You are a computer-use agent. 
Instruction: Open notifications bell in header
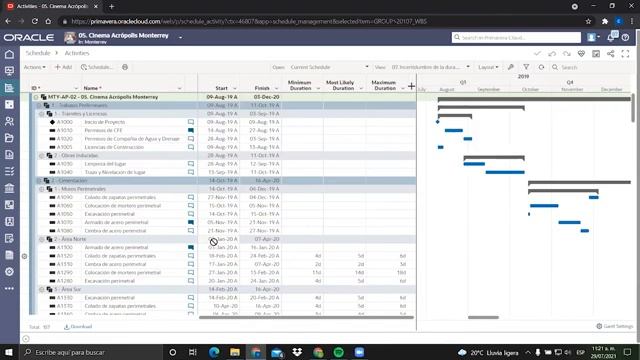611,37
